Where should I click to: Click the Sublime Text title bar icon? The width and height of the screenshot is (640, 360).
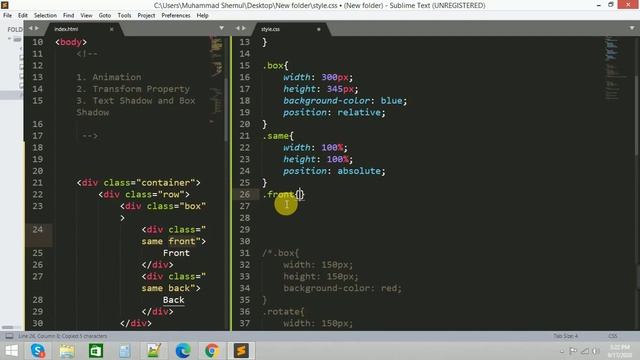point(5,5)
